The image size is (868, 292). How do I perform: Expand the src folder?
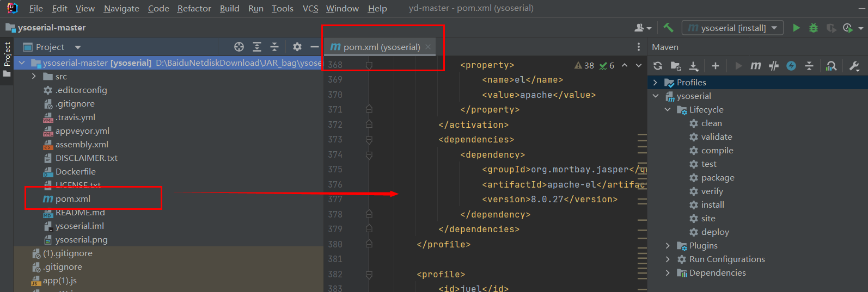(34, 77)
